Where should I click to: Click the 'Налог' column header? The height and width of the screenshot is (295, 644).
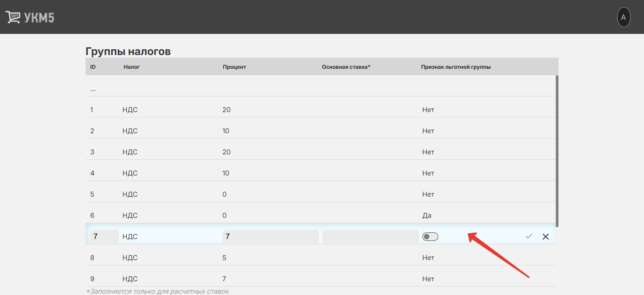[131, 67]
